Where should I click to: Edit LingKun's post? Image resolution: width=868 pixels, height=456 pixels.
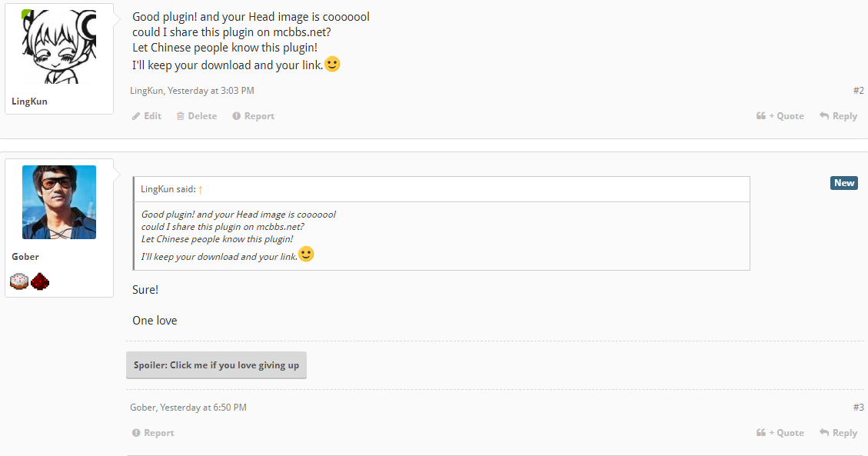[x=147, y=116]
